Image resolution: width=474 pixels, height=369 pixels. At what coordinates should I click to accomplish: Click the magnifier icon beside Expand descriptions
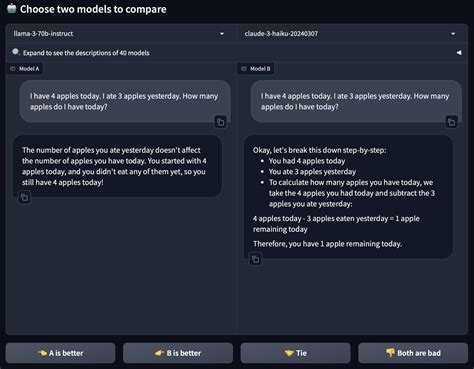(16, 52)
